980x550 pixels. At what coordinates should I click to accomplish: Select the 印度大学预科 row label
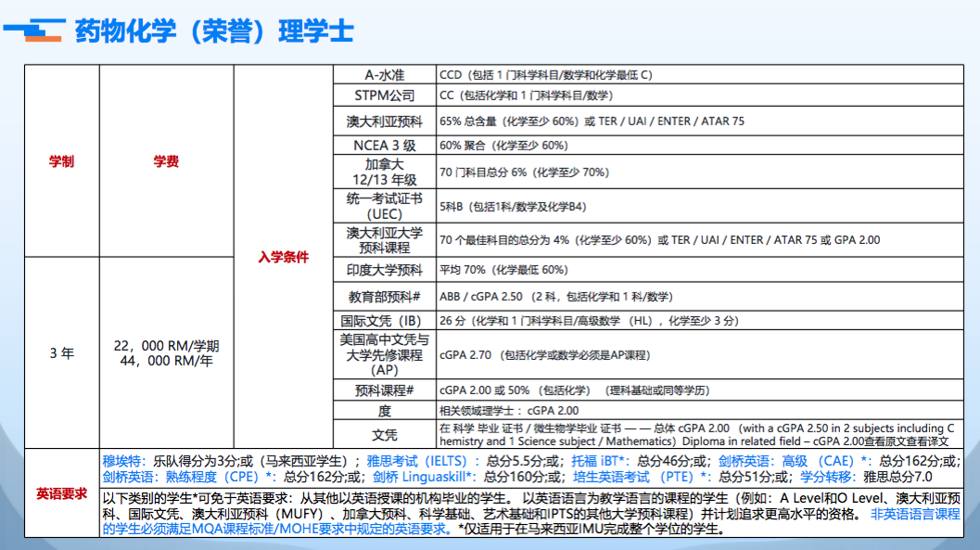pyautogui.click(x=384, y=270)
